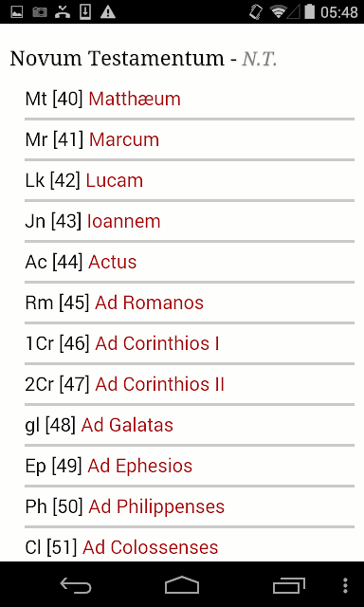The image size is (364, 607).
Task: Select Ad Colossenses at list bottom
Action: (x=151, y=547)
